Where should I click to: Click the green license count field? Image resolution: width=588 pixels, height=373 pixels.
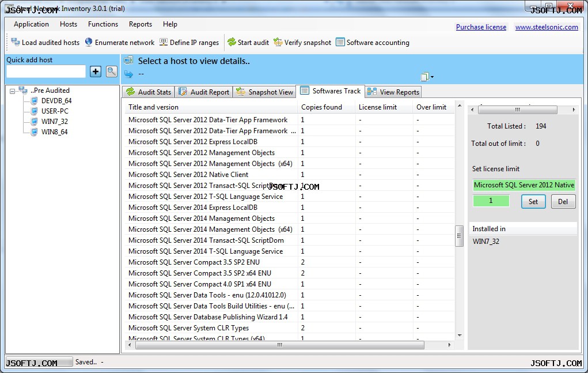point(491,201)
